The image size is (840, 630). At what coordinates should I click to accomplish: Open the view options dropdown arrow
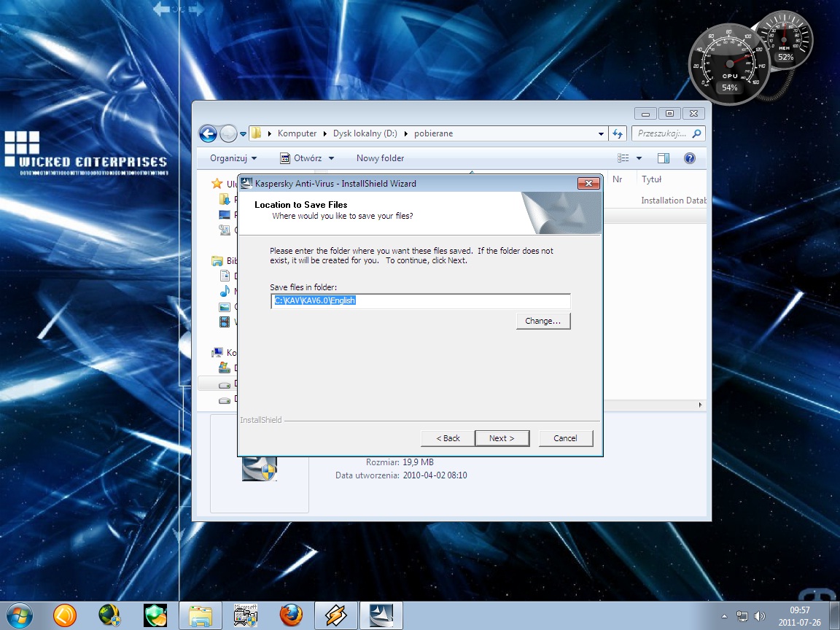click(x=639, y=158)
